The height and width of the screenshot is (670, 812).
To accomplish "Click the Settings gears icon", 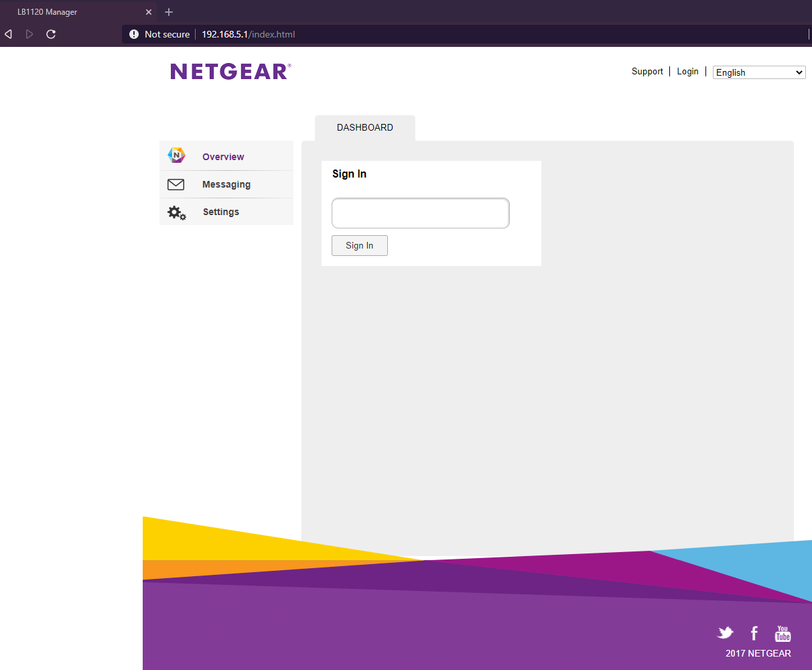I will point(176,212).
